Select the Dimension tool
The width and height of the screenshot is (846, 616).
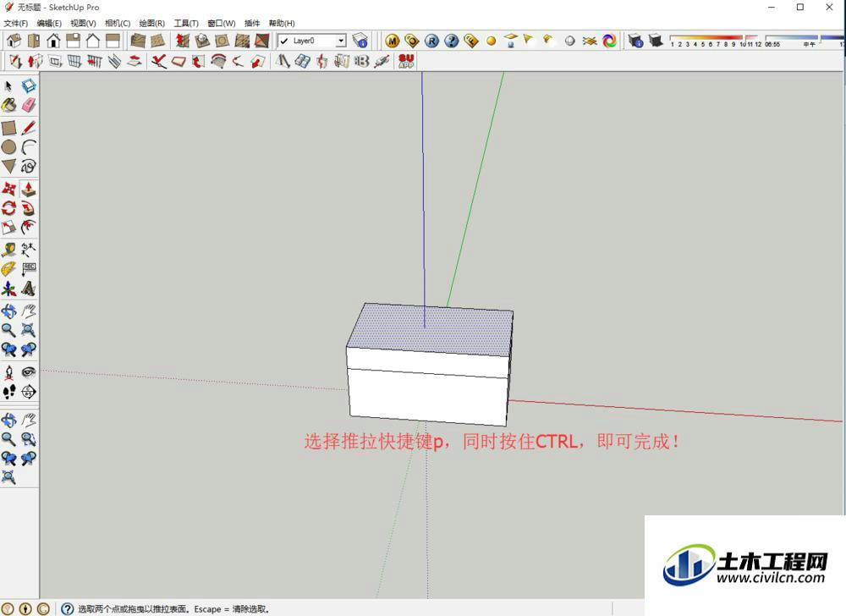coord(29,250)
